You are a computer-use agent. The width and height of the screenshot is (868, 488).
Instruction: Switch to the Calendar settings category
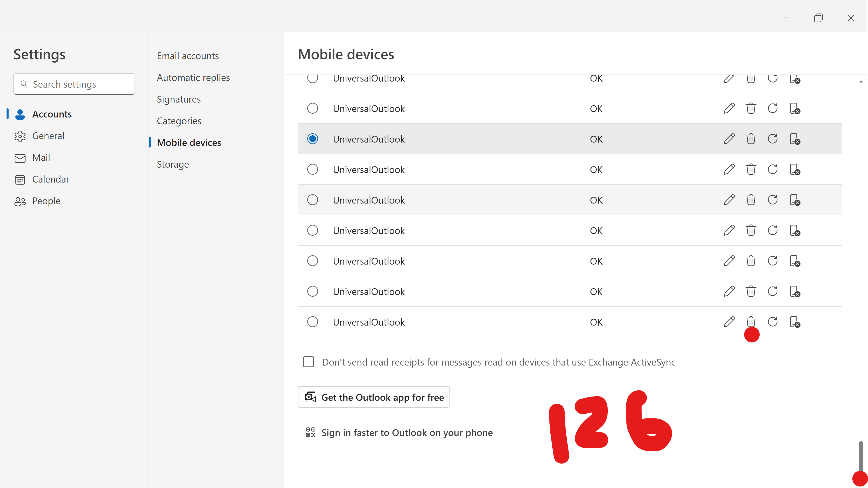point(51,179)
